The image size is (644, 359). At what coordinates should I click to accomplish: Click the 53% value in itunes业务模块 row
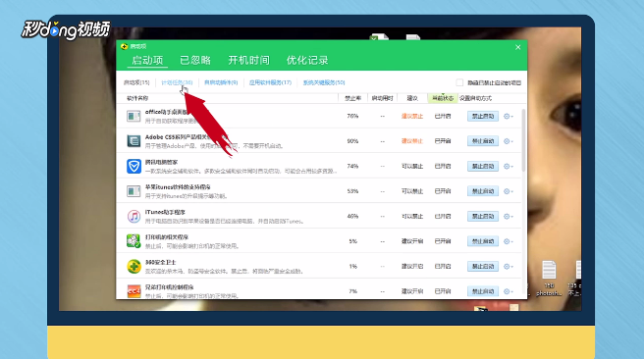pos(352,191)
